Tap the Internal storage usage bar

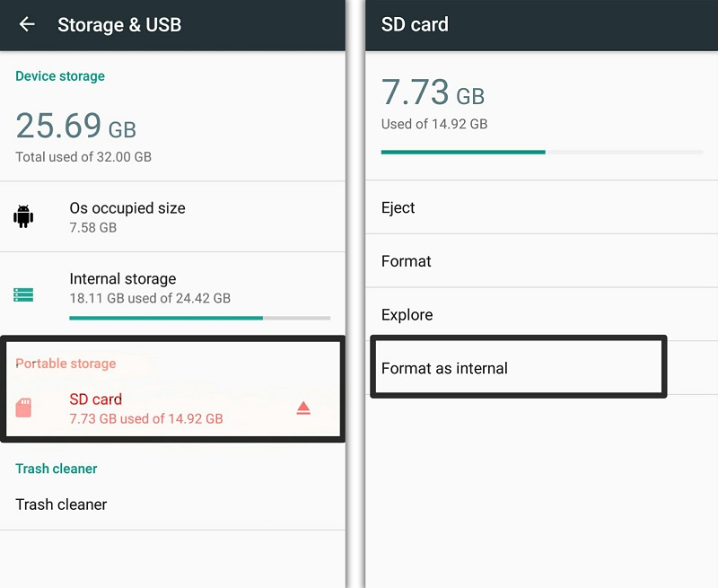coord(199,318)
